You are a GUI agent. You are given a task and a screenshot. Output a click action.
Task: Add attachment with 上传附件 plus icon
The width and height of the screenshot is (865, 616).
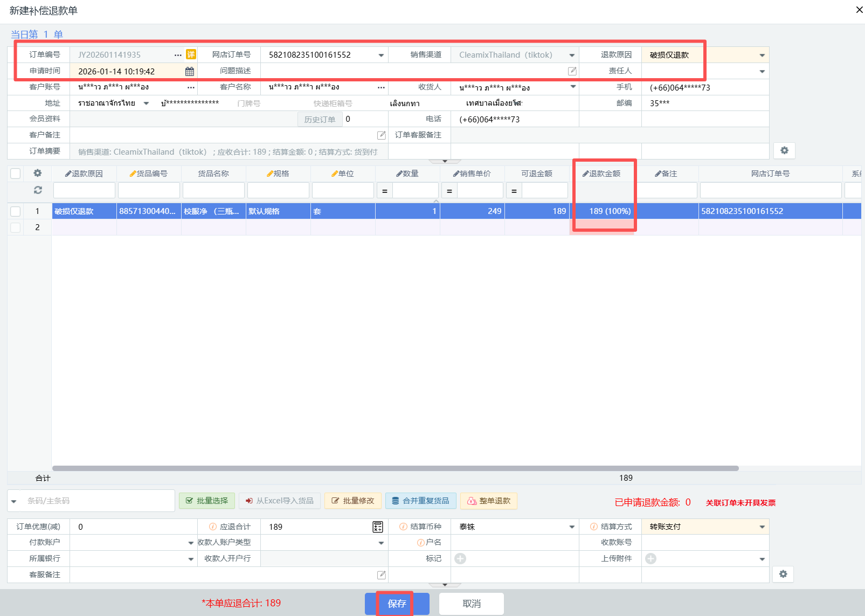651,558
